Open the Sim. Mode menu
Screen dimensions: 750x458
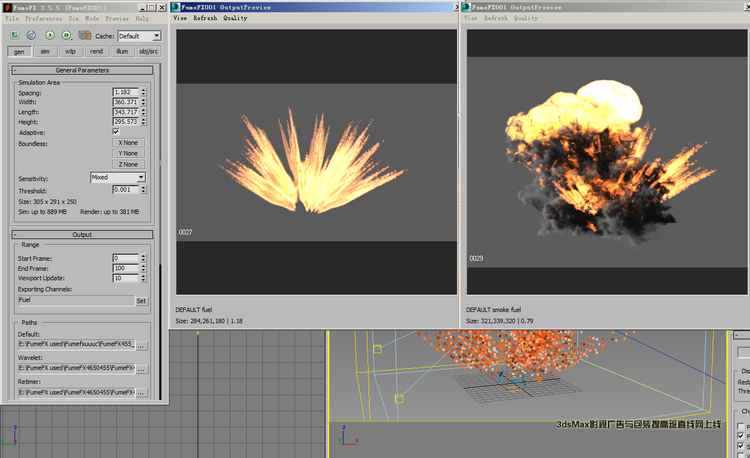[84, 19]
